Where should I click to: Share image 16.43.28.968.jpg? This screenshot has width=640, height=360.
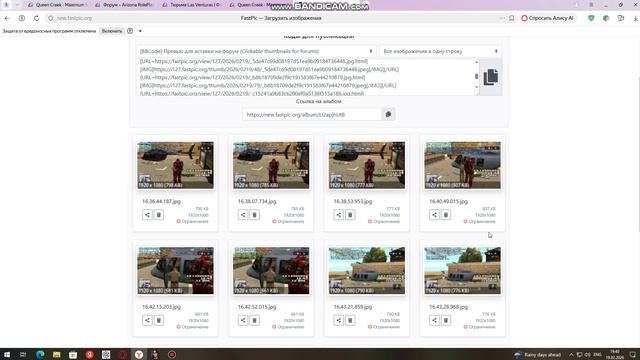pos(434,320)
